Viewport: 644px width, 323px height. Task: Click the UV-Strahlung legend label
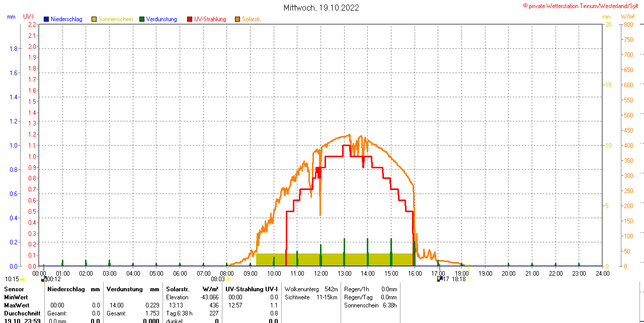(210, 19)
